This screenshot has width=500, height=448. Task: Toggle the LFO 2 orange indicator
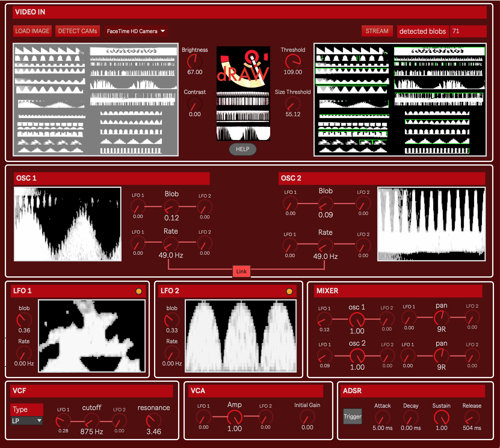289,291
